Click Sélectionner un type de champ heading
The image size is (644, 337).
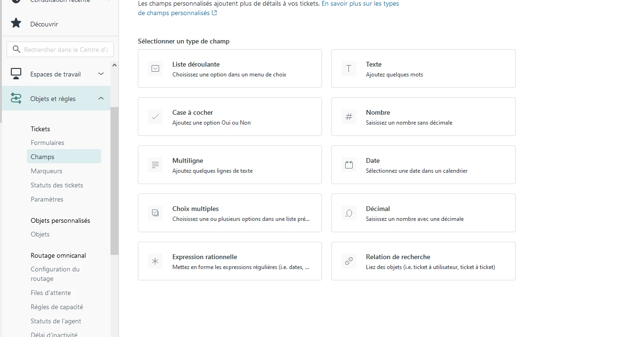pyautogui.click(x=184, y=41)
